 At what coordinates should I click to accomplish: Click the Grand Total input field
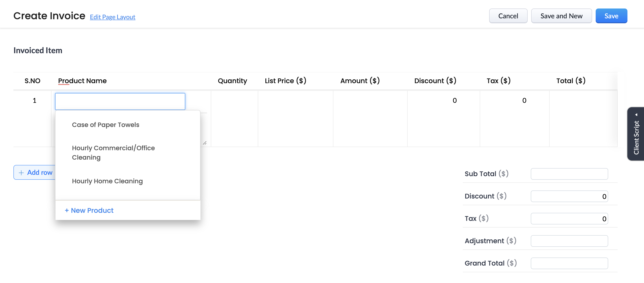point(569,263)
